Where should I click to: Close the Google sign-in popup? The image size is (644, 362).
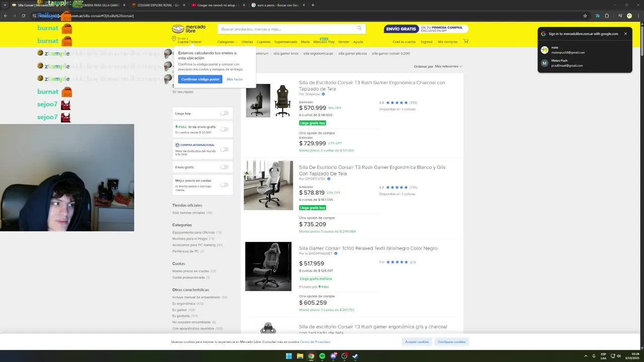625,34
